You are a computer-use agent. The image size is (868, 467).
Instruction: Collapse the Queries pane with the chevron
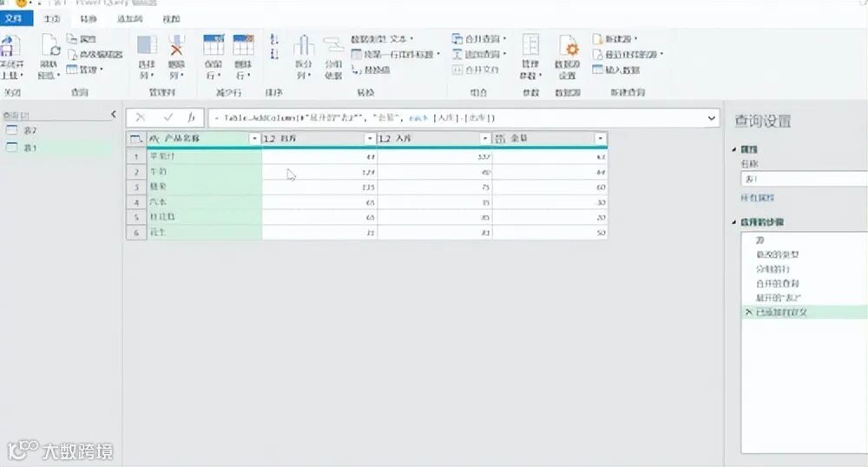[x=114, y=115]
